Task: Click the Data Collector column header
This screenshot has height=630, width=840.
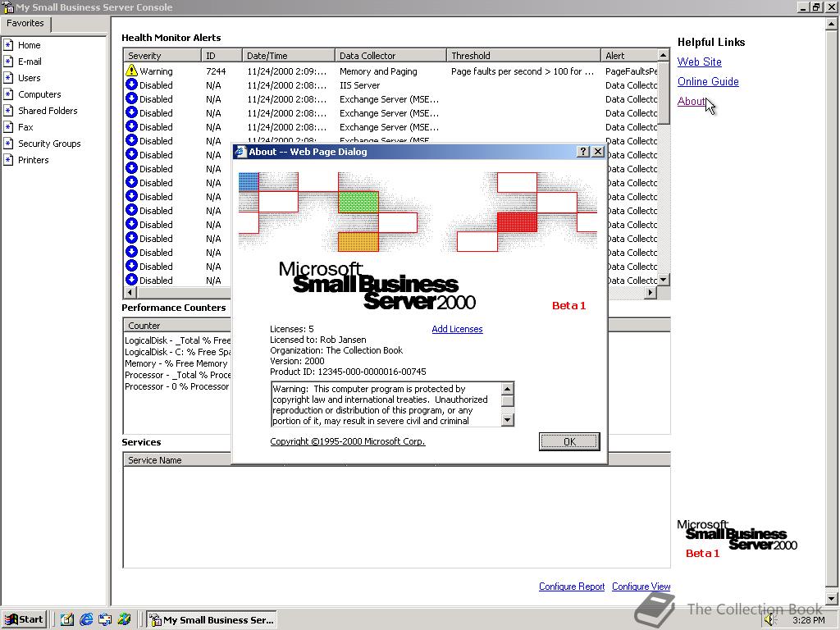Action: click(390, 56)
